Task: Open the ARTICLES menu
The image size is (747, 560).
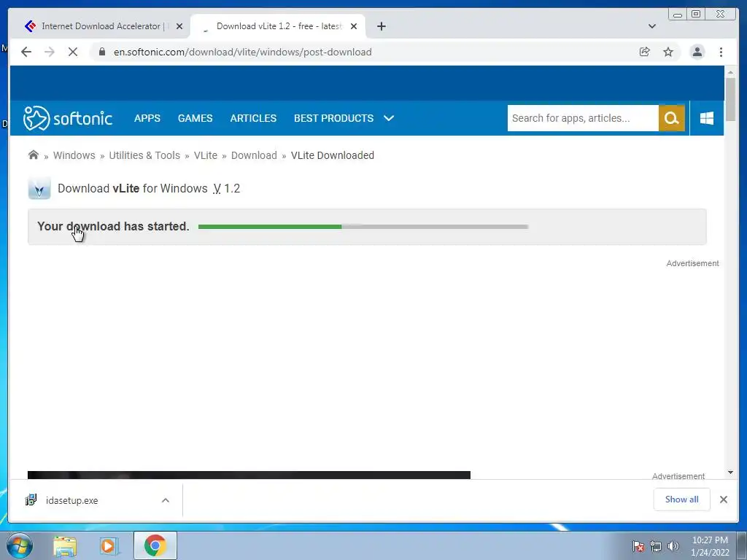Action: point(253,118)
